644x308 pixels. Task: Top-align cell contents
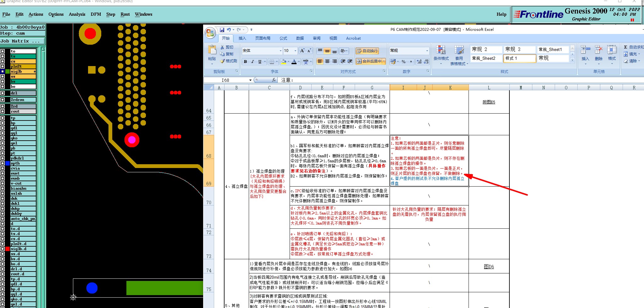[320, 51]
